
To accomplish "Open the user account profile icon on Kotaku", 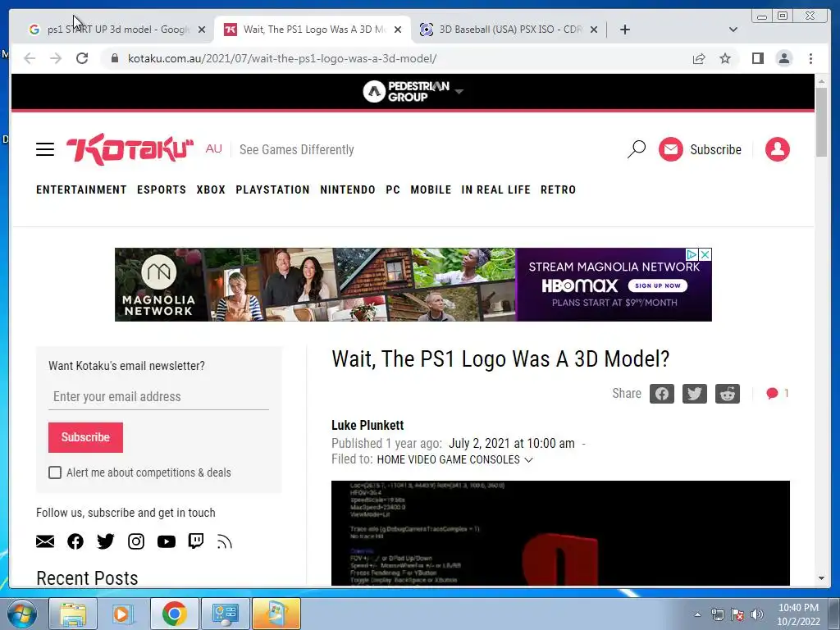I will (x=778, y=149).
